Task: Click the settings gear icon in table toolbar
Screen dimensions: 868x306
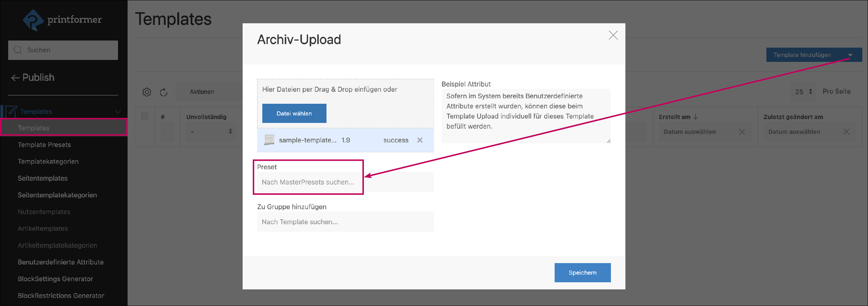Action: [x=147, y=92]
